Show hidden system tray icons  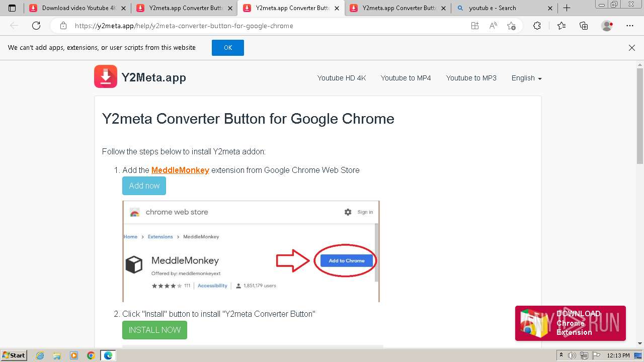561,355
